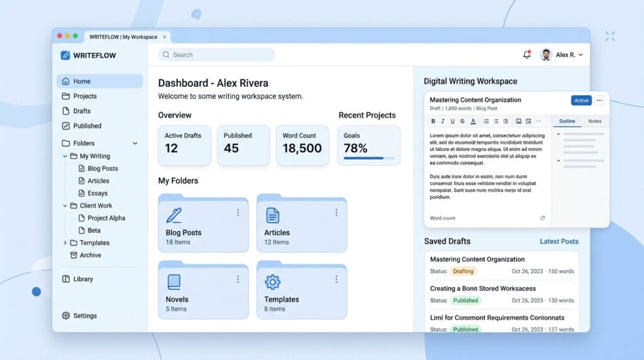This screenshot has height=360, width=644.
Task: Switch to the Outline tab
Action: (x=567, y=121)
